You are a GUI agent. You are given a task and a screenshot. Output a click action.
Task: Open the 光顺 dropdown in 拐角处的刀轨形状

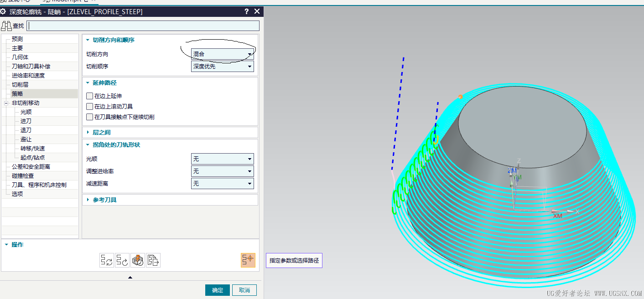tap(223, 159)
